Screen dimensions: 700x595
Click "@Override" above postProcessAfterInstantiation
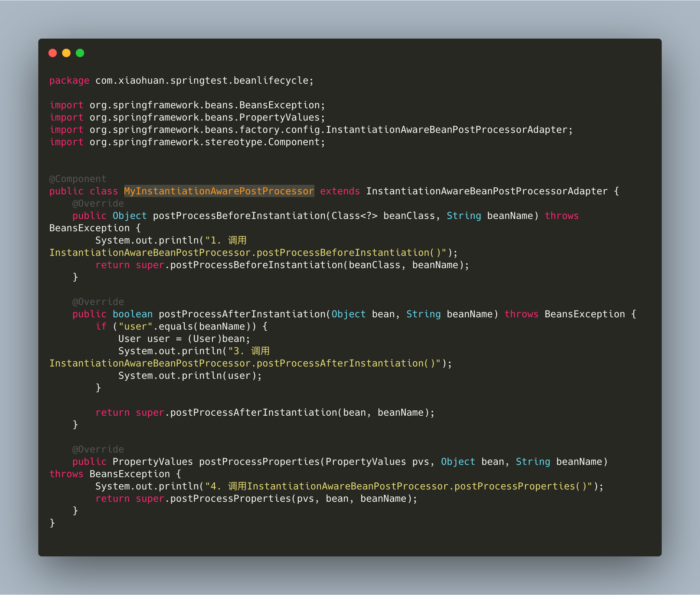98,302
